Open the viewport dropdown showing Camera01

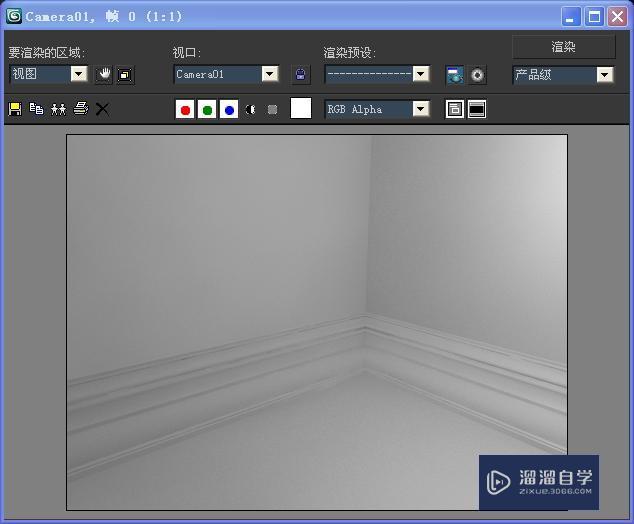226,74
